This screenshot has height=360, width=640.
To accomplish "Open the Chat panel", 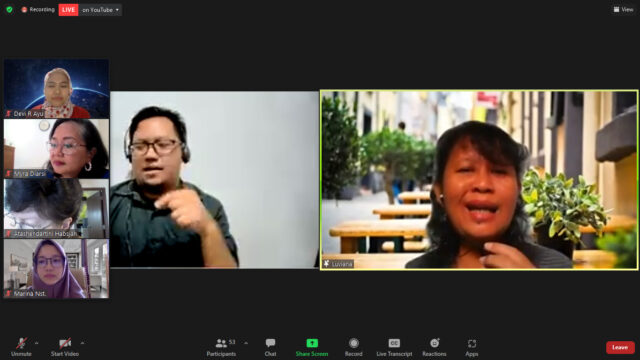I will [x=270, y=347].
